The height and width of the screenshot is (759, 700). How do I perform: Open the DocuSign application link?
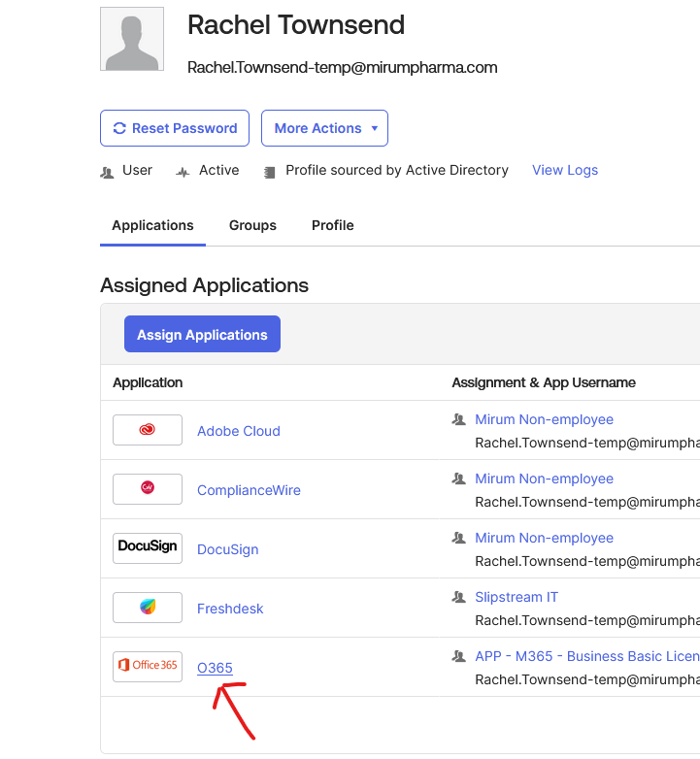227,549
